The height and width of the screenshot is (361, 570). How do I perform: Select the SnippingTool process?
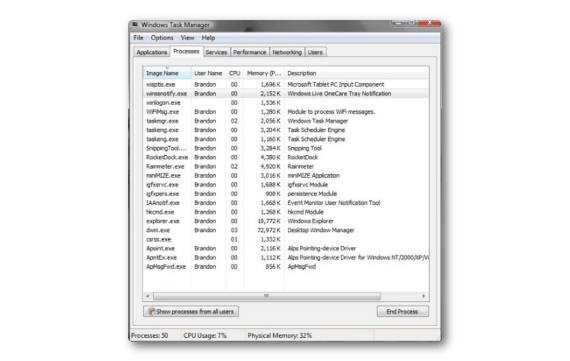pos(286,148)
